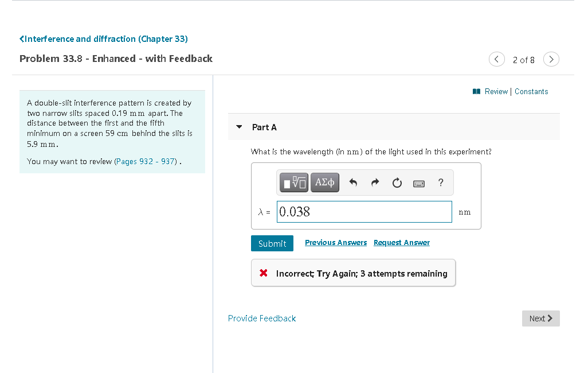
Task: Open Pages 932 - 937 reference
Action: click(x=146, y=161)
